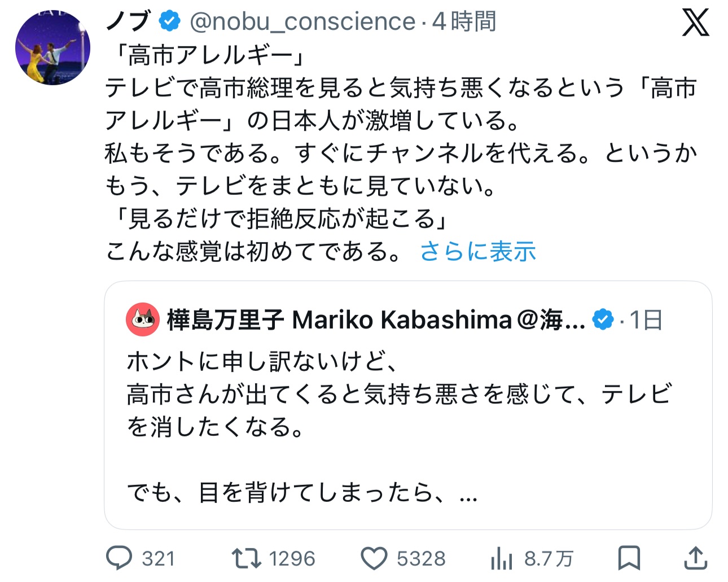The image size is (728, 582).
Task: Click the X logo icon
Action: tap(695, 23)
